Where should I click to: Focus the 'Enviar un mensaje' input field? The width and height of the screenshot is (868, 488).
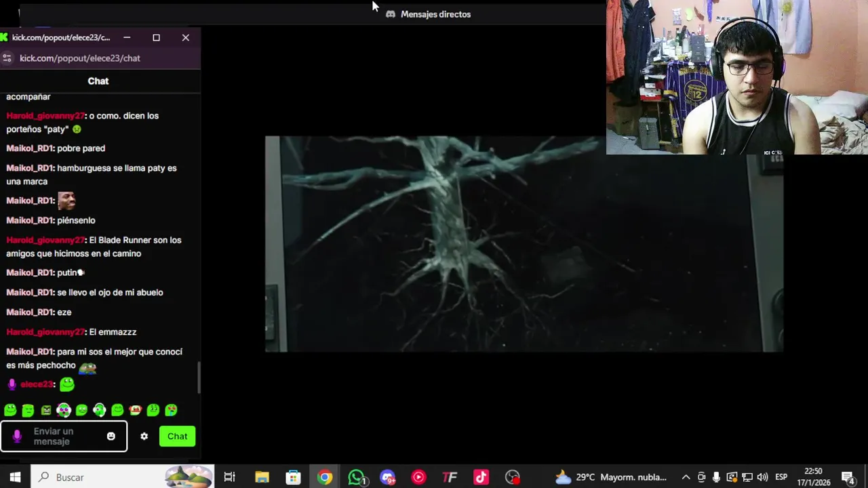tap(64, 436)
